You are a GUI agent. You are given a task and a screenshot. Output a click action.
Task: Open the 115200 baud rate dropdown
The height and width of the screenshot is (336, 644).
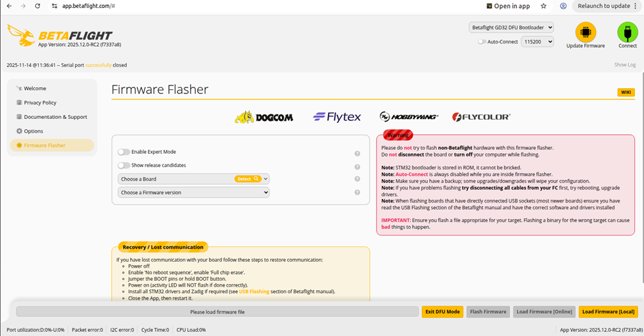tap(538, 41)
